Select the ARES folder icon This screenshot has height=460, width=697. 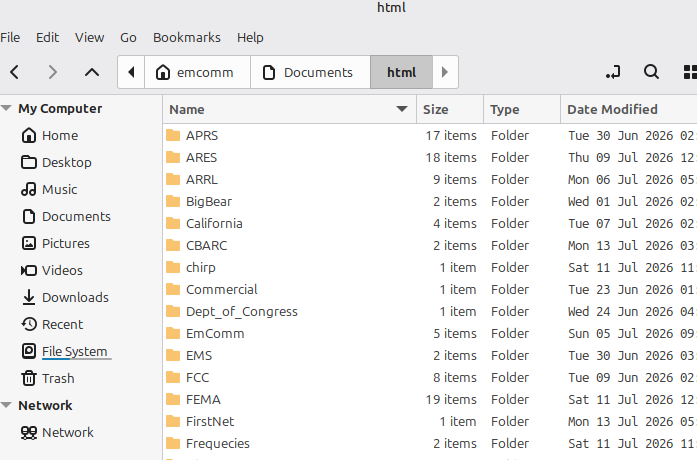[173, 157]
